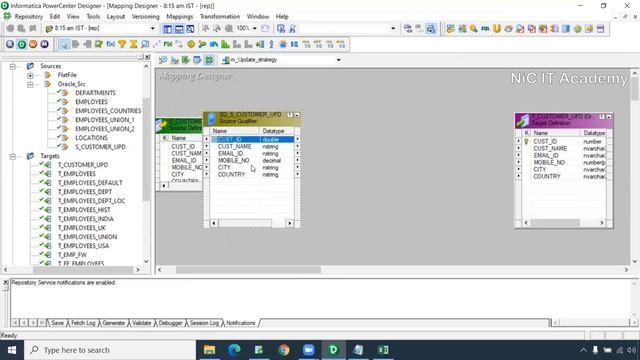This screenshot has height=360, width=640.
Task: Select S_CUSTOMER_UPD source in navigator
Action: [x=100, y=147]
